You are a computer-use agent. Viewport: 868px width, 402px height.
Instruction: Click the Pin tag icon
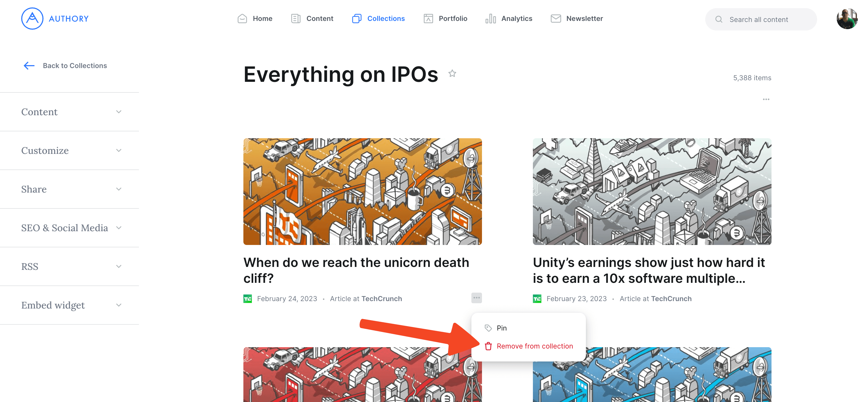pos(488,328)
